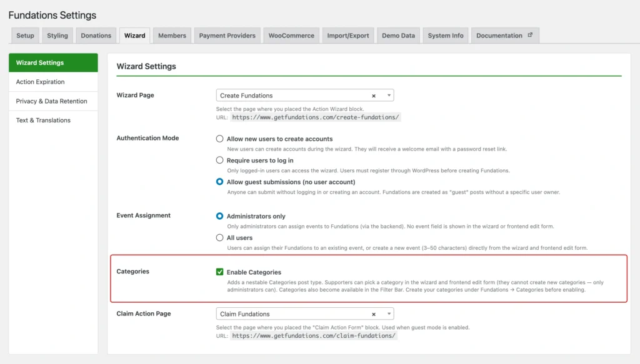Click the Categories field label
Viewport: 640px width, 364px height.
coord(132,272)
